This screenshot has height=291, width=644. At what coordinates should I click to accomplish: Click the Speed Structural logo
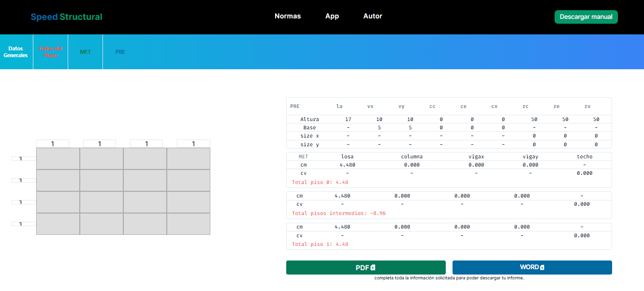coord(66,17)
